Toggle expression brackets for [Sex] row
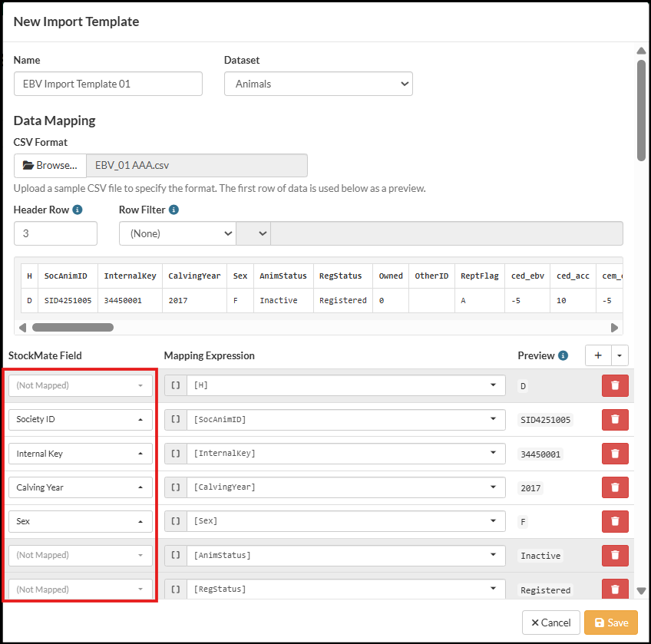651x644 pixels. [176, 521]
